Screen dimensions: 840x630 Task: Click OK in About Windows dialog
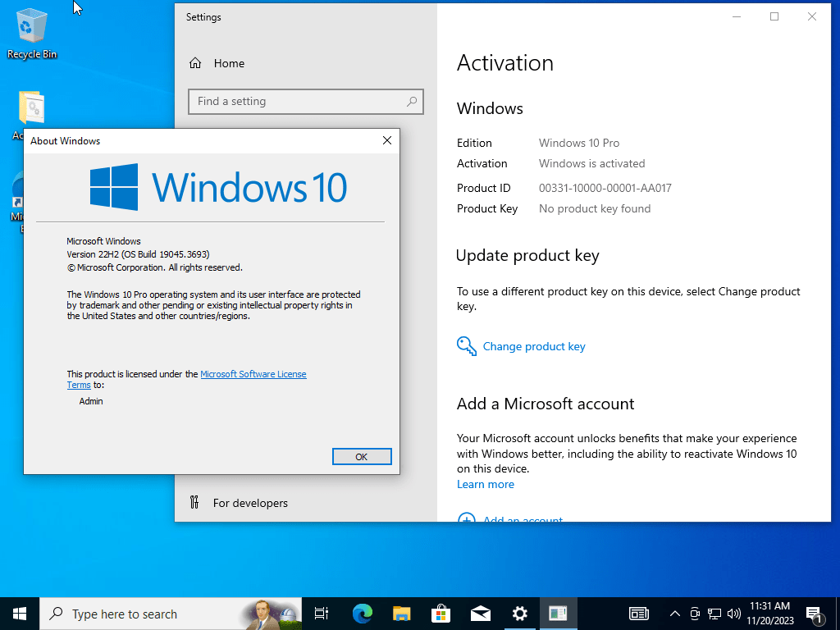click(362, 456)
